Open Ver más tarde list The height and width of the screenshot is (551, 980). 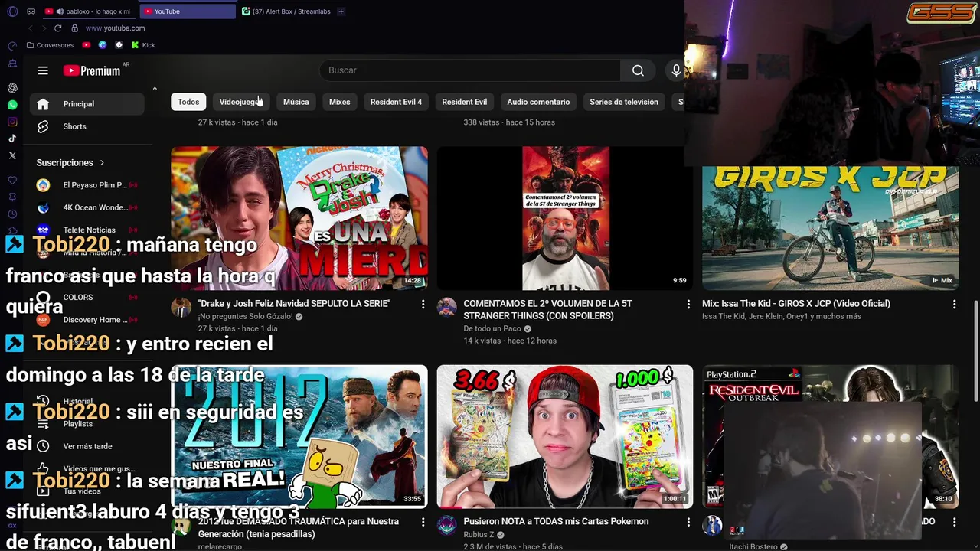coord(87,446)
